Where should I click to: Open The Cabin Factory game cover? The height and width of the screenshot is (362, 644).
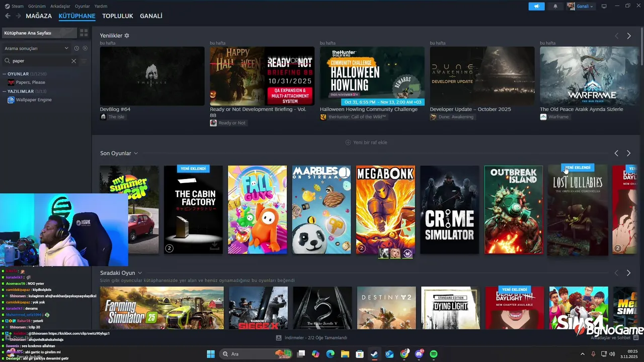click(x=193, y=210)
